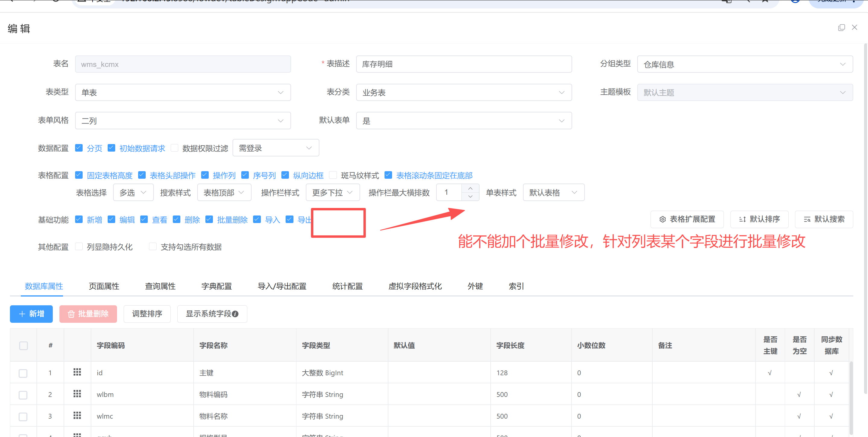Uncheck the 批量删除 basic function checkbox
The height and width of the screenshot is (437, 868).
[209, 219]
